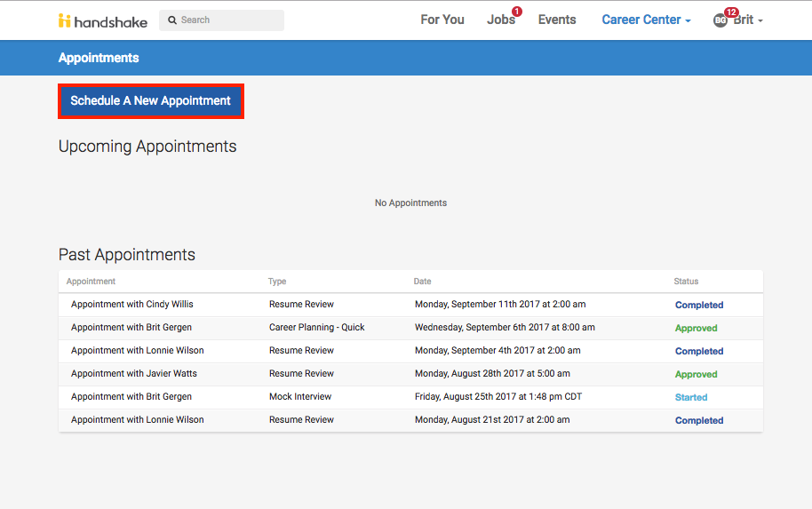The height and width of the screenshot is (509, 812).
Task: Click the red 12 notification badge
Action: click(x=730, y=12)
